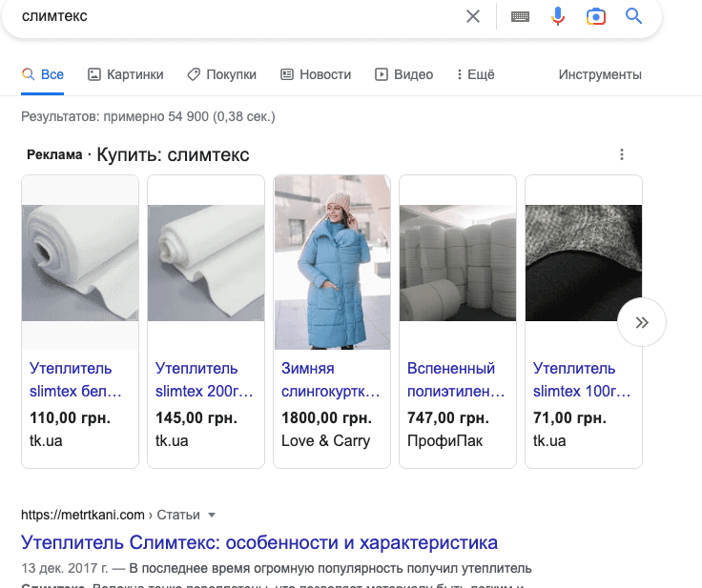This screenshot has height=588, width=702.
Task: Click the ПрофиПак seller name
Action: coord(444,441)
